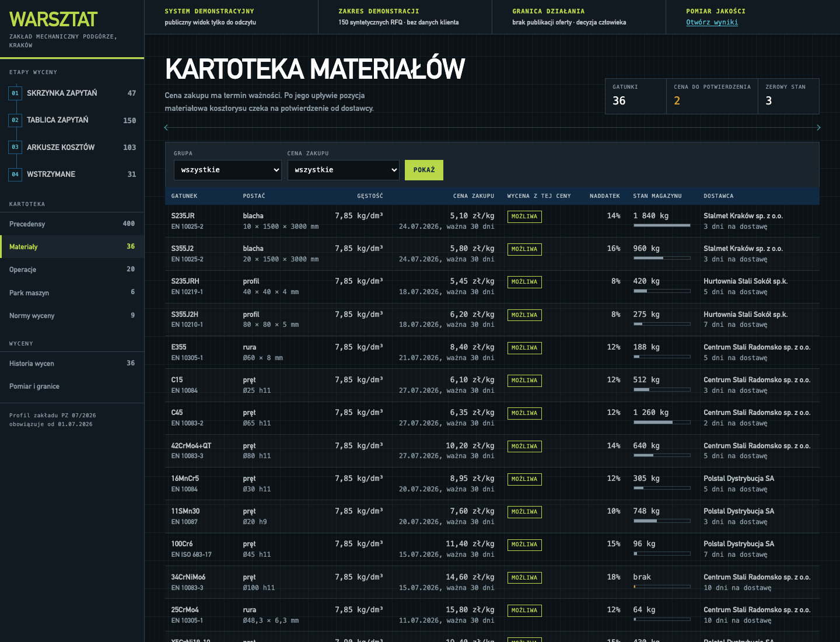Screen dimensions: 840x642
Task: Go to step 03 Arkusze kosztów
Action: coord(72,147)
